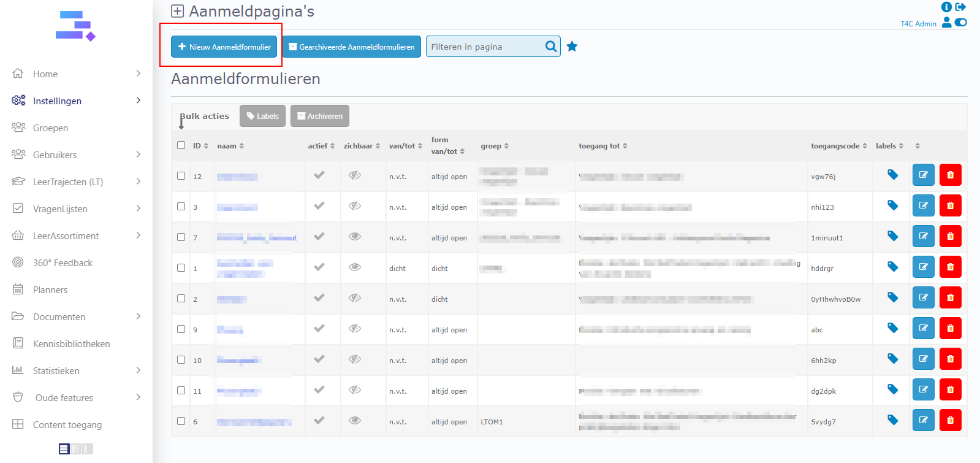Toggle the switch next to the user icon
Screen dimensions: 980x463
coord(961,23)
